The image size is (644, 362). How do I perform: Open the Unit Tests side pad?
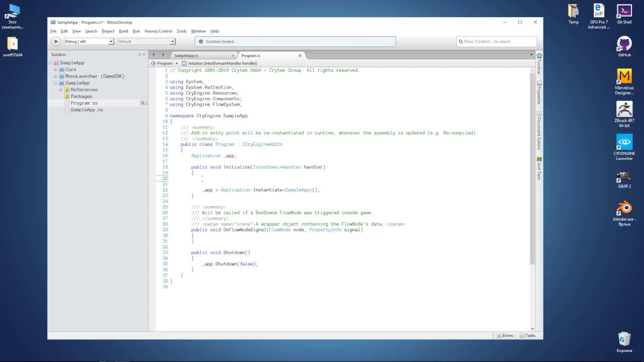click(539, 168)
